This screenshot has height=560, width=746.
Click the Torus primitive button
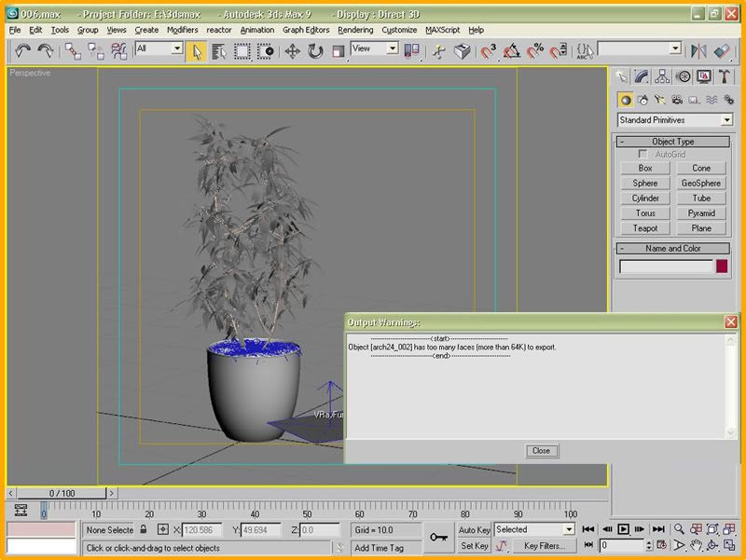[645, 213]
